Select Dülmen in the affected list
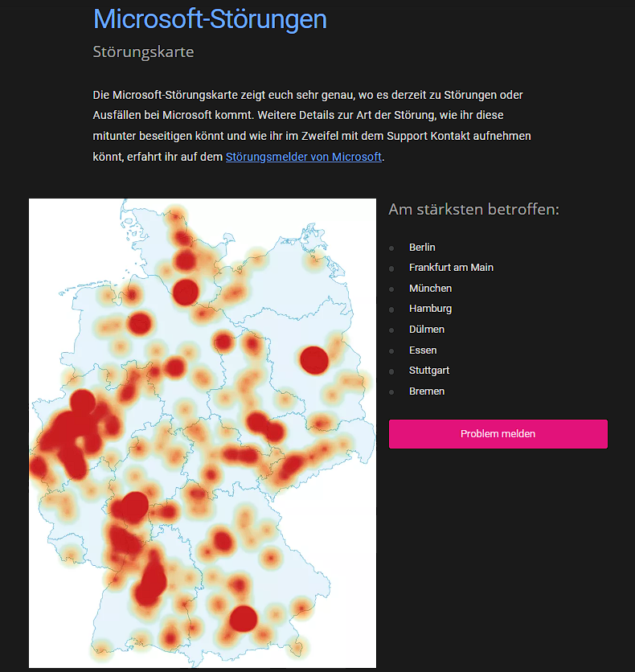635x672 pixels. click(427, 329)
